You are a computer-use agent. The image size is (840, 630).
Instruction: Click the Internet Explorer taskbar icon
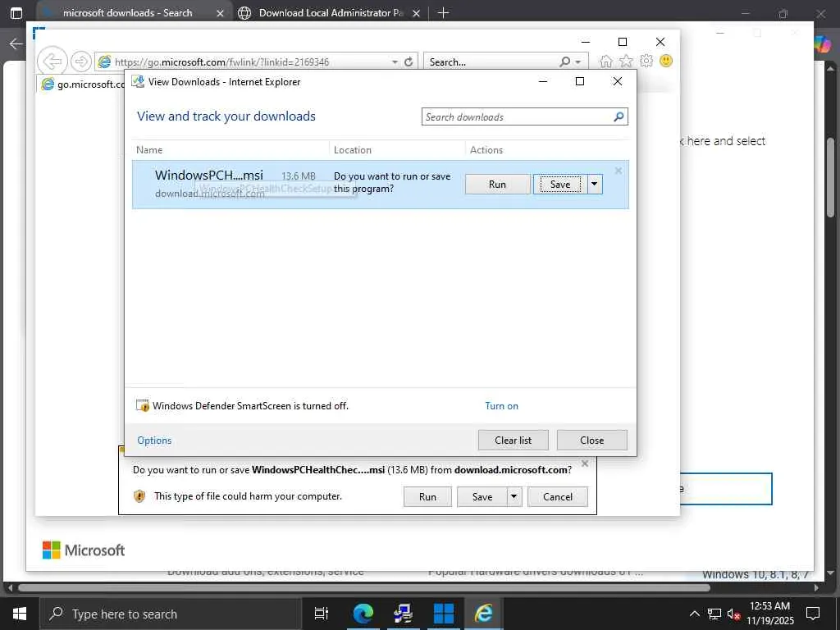(484, 614)
